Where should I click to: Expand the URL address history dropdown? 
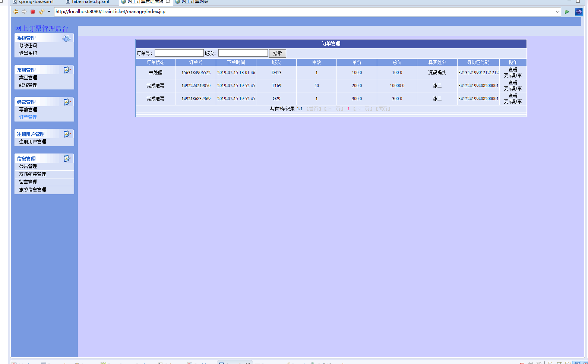(558, 12)
